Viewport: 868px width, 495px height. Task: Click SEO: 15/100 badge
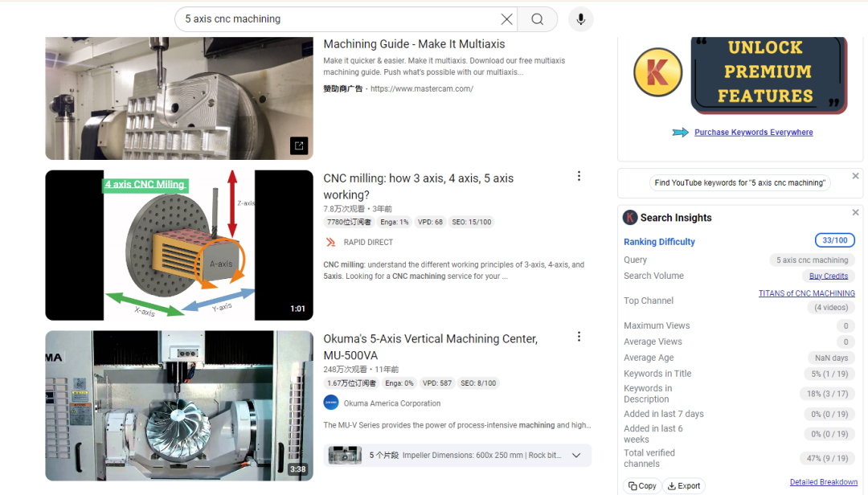click(472, 222)
